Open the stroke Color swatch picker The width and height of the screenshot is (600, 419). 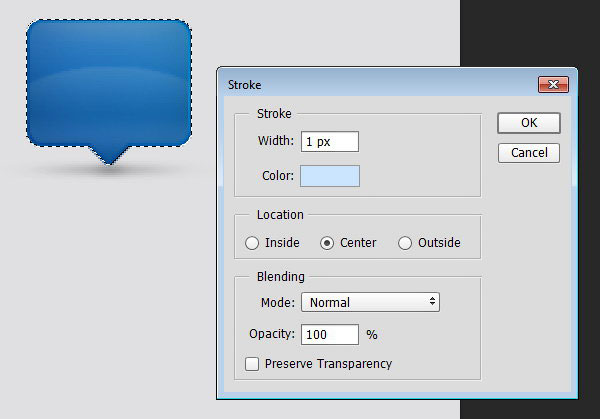tap(330, 176)
